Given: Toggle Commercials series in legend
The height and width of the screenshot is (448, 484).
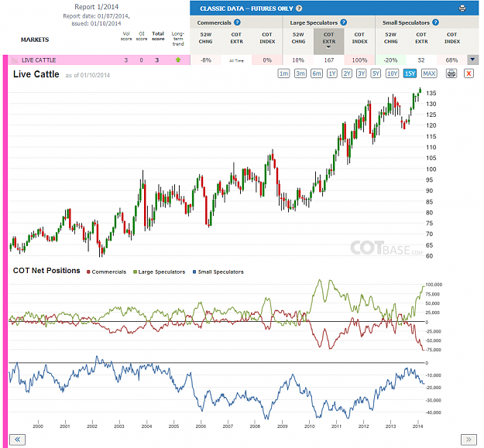Looking at the screenshot, I should (107, 272).
